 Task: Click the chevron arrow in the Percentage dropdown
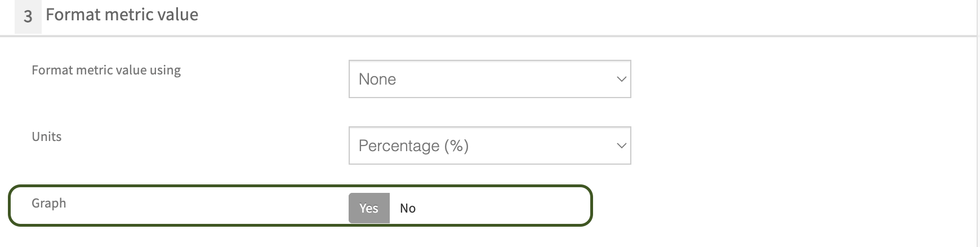coord(621,145)
